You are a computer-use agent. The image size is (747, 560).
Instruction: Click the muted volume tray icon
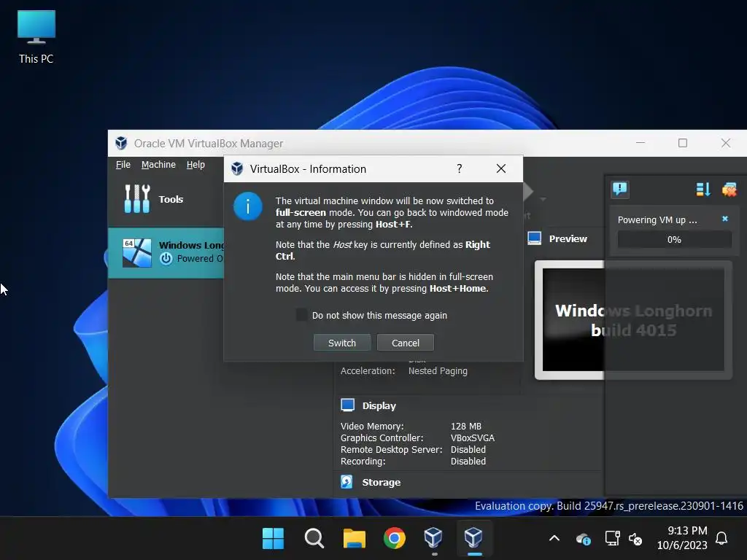635,539
